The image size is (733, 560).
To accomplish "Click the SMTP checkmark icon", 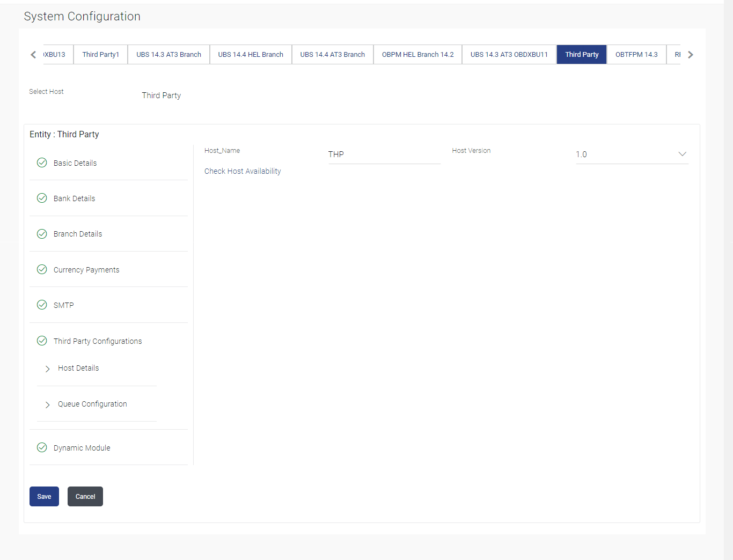I will click(42, 305).
